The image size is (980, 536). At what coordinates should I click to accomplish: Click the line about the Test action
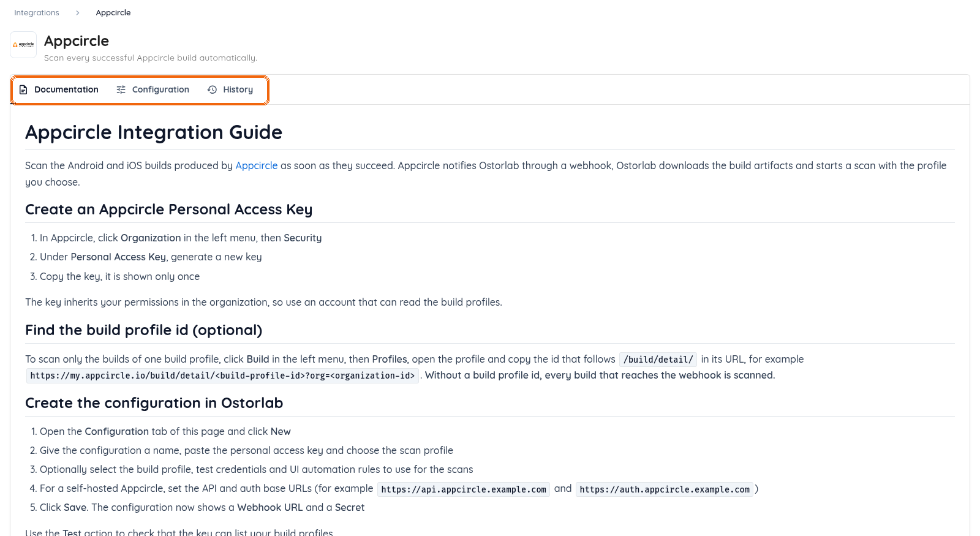pyautogui.click(x=179, y=532)
